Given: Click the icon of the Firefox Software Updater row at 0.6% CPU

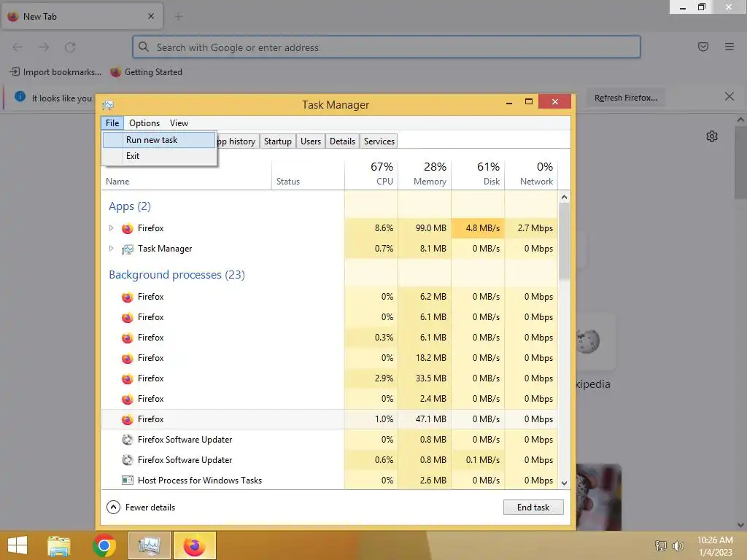Looking at the screenshot, I should [127, 460].
